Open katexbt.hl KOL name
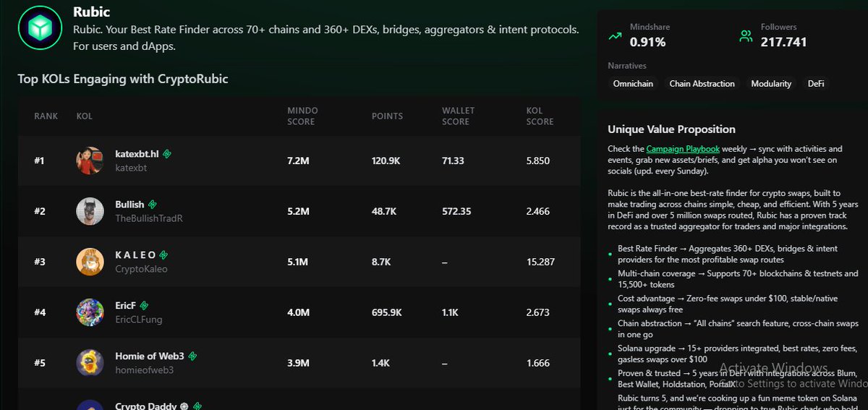The height and width of the screenshot is (410, 868). point(137,154)
